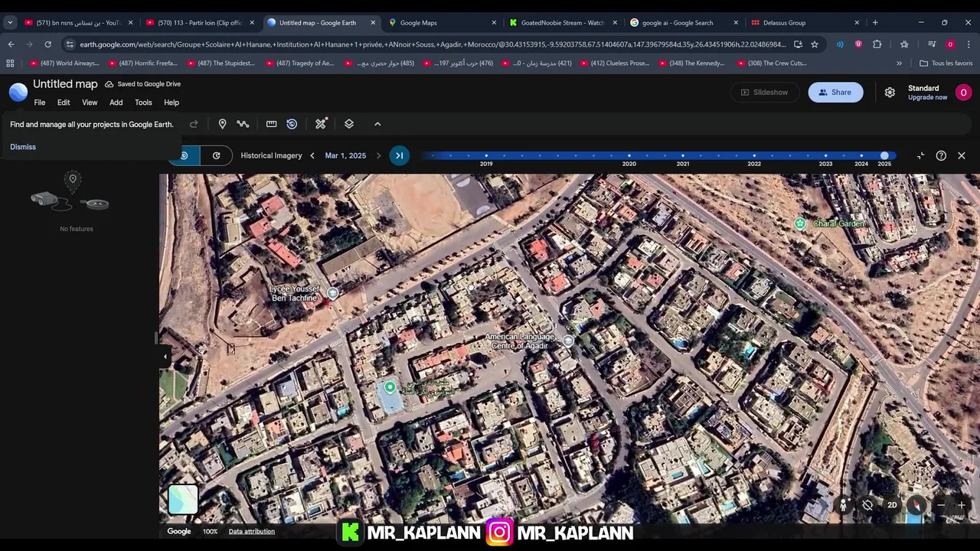Open the Tools menu
Viewport: 980px width, 551px height.
143,103
